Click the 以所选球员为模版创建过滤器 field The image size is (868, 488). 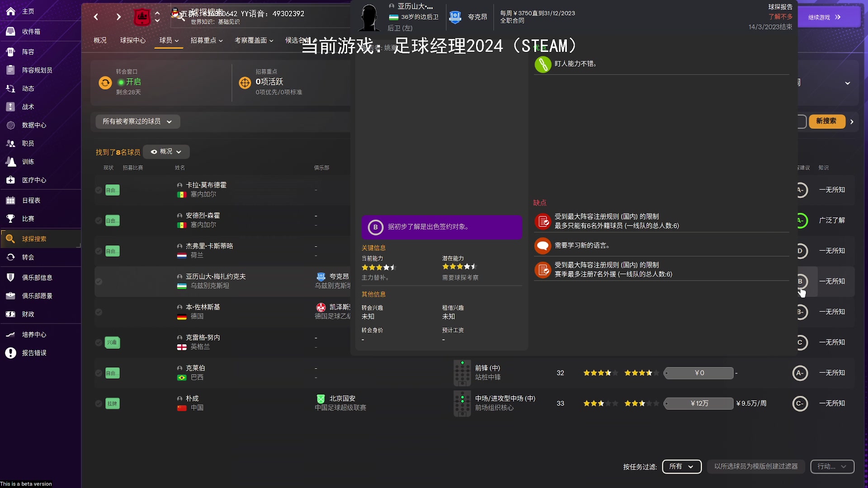[x=755, y=467]
